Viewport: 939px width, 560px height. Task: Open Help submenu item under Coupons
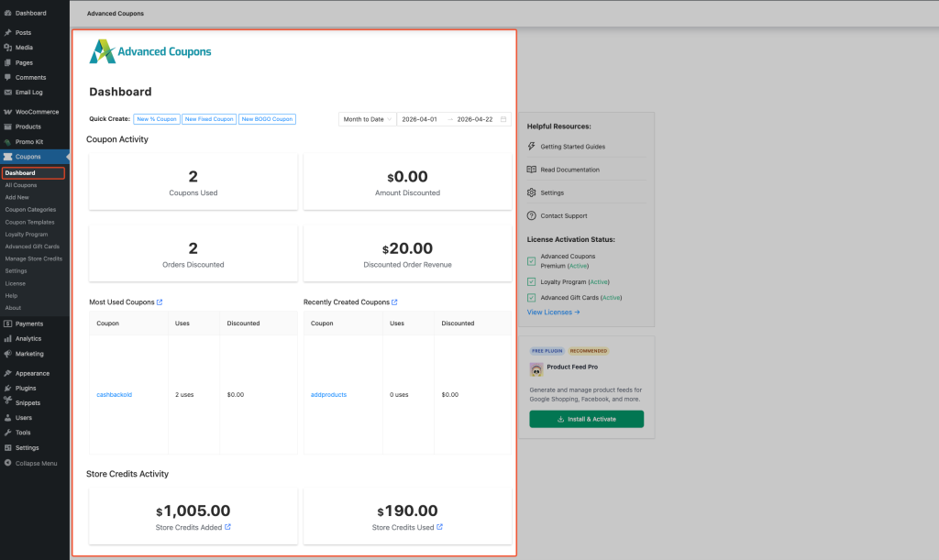tap(11, 295)
